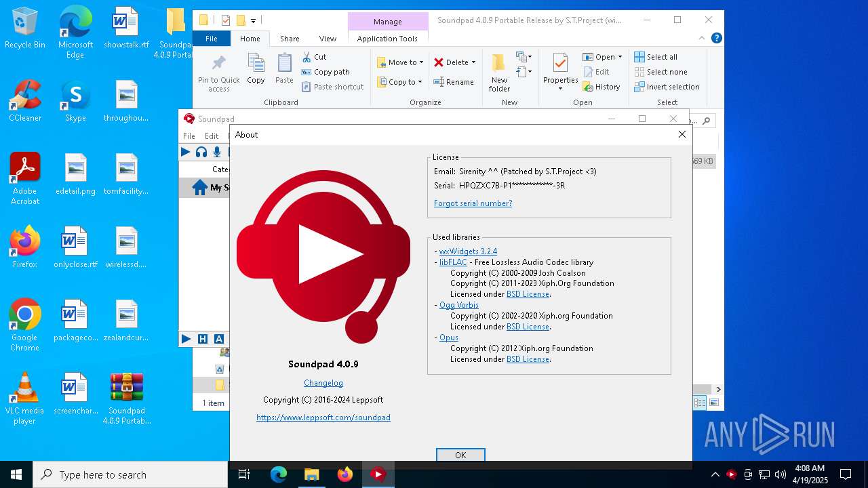868x488 pixels.
Task: Collapse the Explorer ribbon chevron
Action: [702, 39]
